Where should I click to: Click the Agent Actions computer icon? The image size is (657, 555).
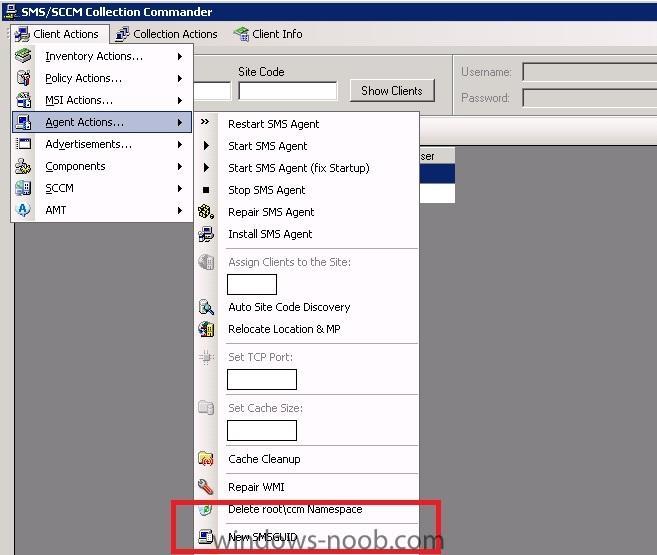[x=23, y=122]
